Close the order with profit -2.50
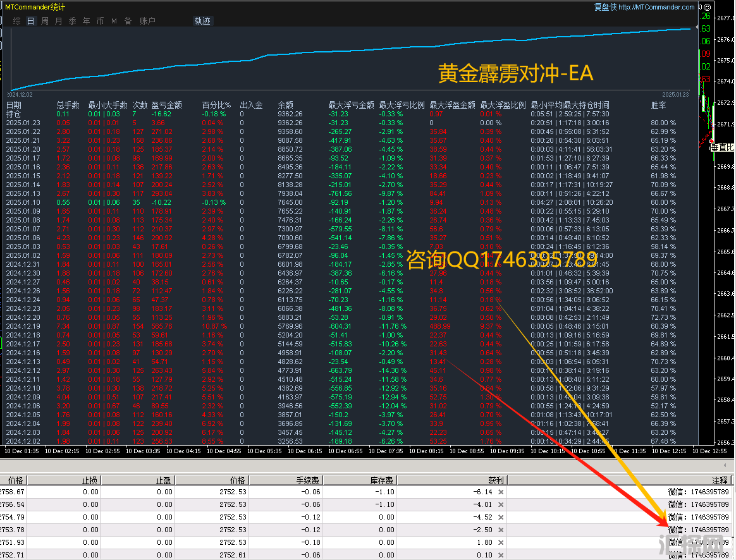Image resolution: width=736 pixels, height=560 pixels. coord(501,530)
